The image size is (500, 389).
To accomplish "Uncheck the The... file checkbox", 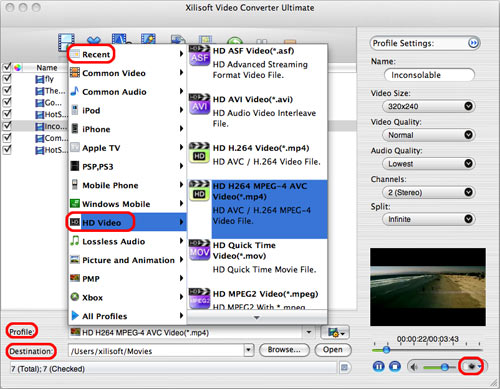I will point(7,91).
